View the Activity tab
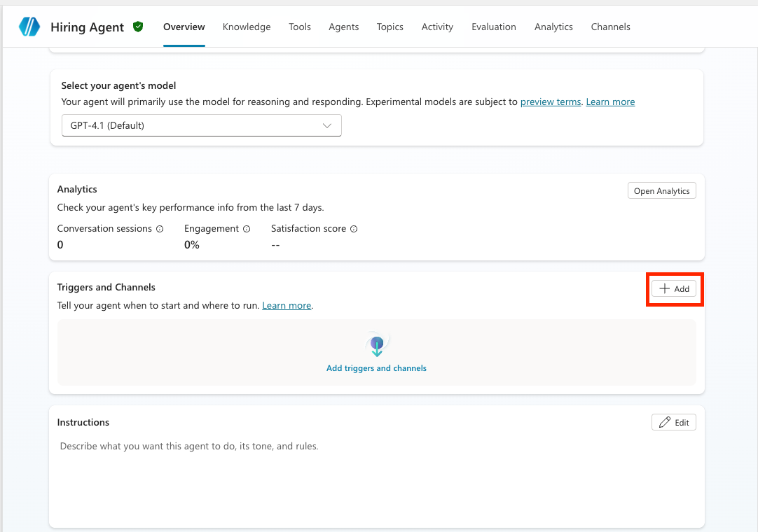 (437, 27)
